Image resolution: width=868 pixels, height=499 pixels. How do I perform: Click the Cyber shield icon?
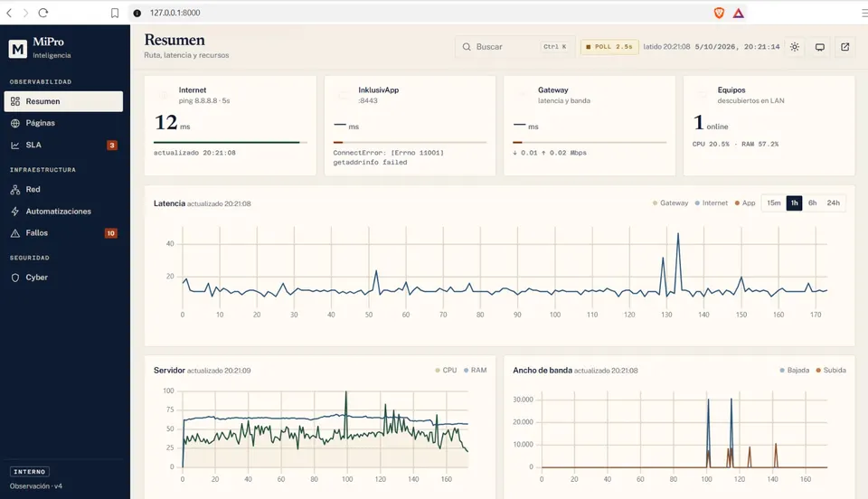(15, 278)
